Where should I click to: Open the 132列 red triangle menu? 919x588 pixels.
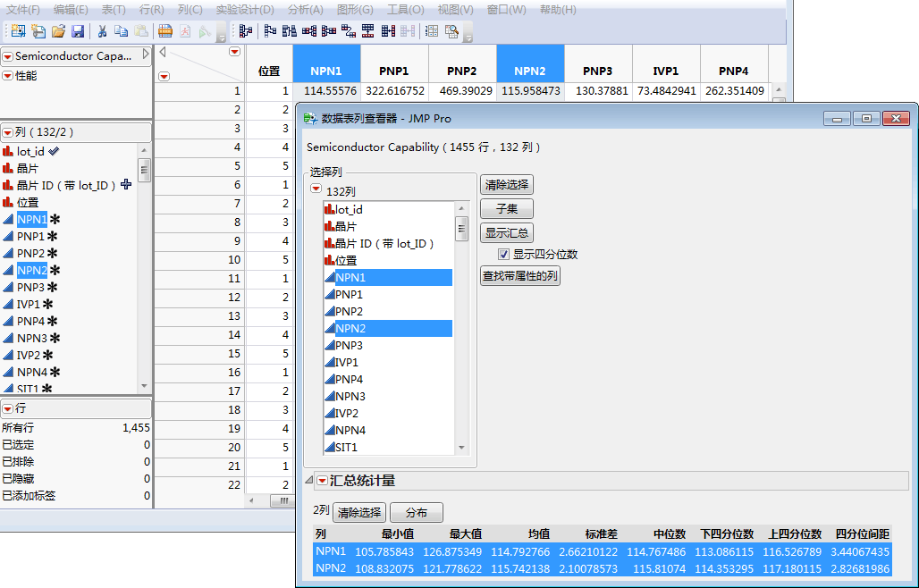tap(316, 191)
